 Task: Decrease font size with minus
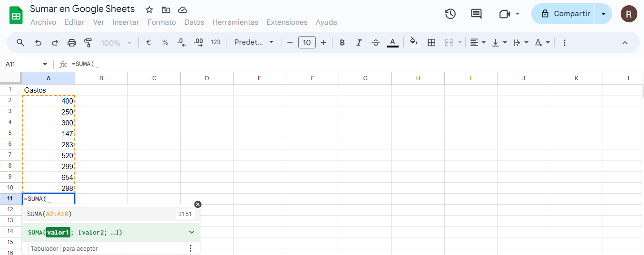coord(290,42)
